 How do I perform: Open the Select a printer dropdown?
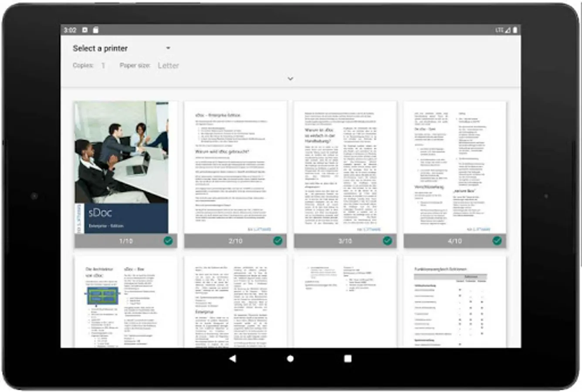coord(122,48)
